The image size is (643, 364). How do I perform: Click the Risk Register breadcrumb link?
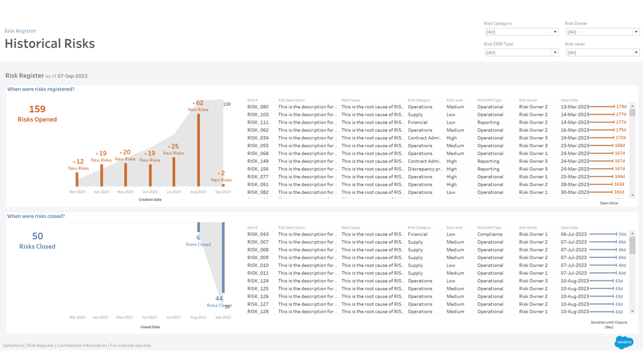point(20,31)
